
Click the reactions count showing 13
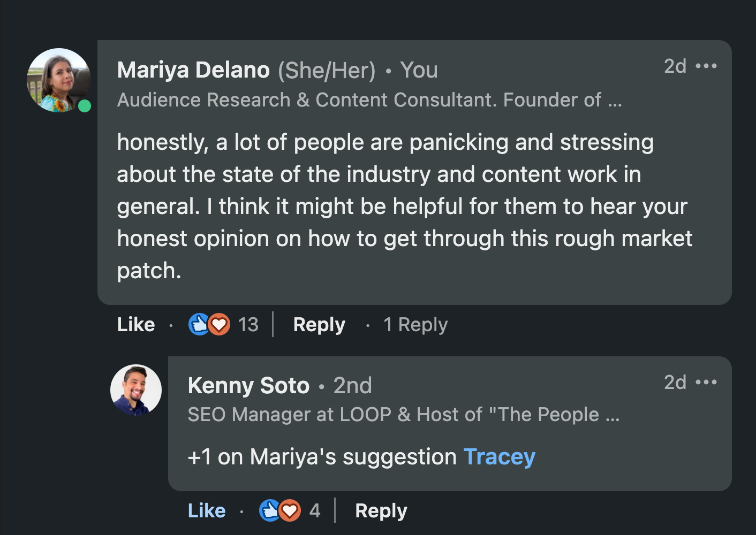[248, 324]
